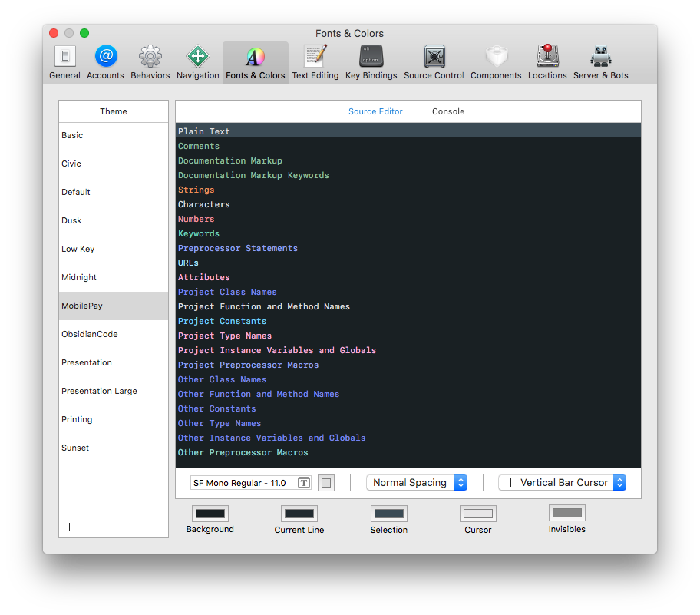Select the Project Type Names row

(x=408, y=336)
